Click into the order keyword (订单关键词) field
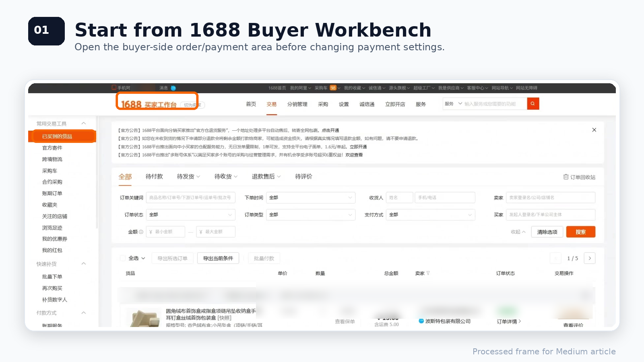The width and height of the screenshot is (644, 362). pos(191,197)
